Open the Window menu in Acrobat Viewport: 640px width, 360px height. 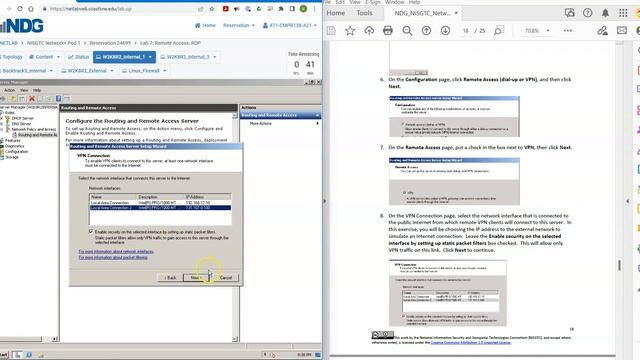[394, 2]
